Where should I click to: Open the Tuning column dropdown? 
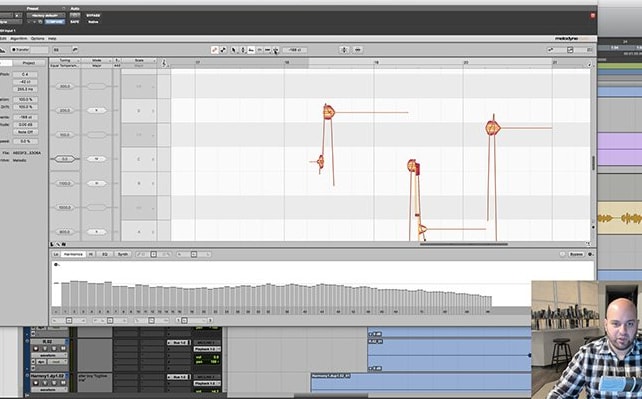click(65, 61)
